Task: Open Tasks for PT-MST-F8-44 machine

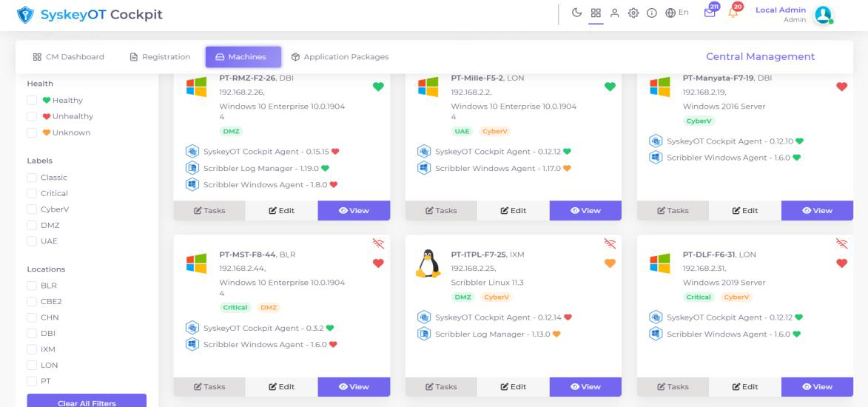Action: [x=209, y=386]
